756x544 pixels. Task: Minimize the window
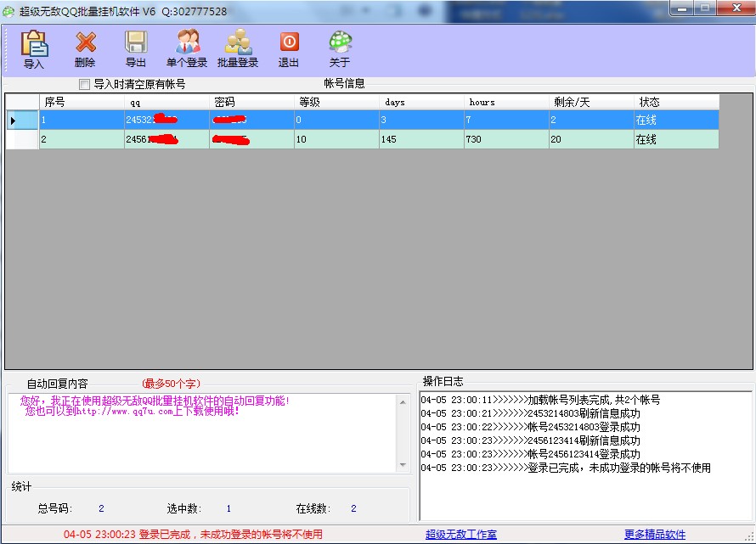(681, 8)
